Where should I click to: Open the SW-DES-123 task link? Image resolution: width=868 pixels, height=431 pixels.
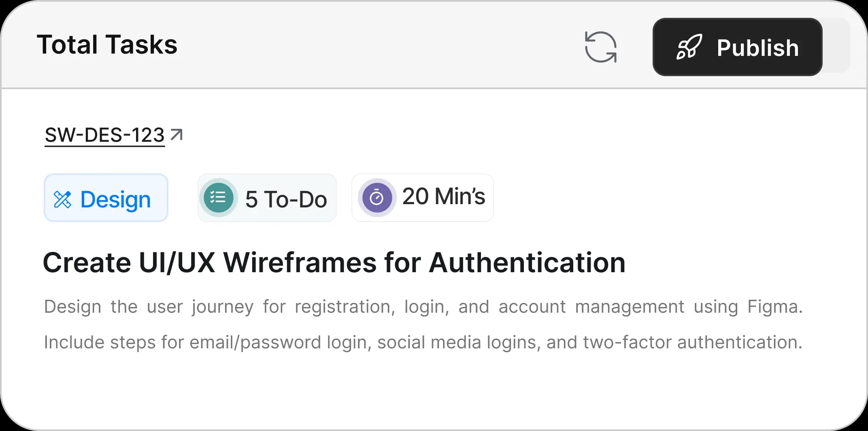point(104,135)
